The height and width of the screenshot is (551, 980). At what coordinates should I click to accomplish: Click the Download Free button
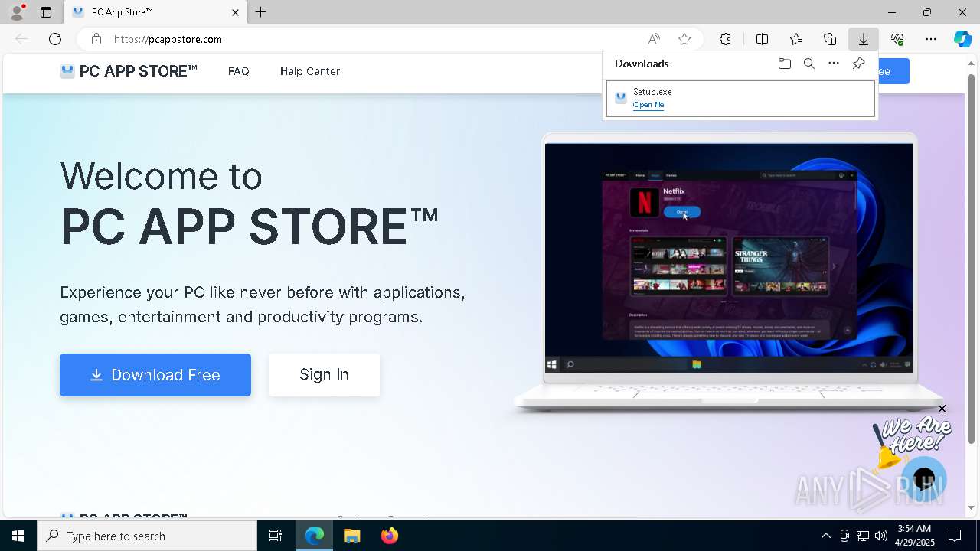155,375
